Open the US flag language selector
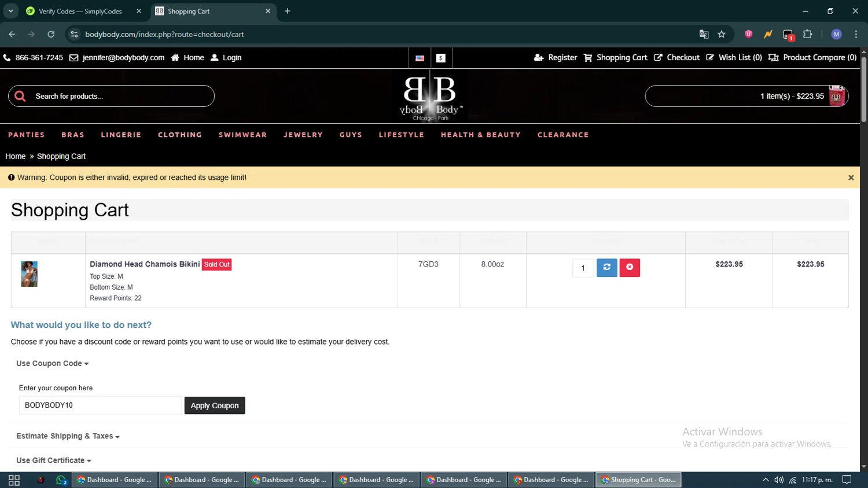 pos(420,58)
